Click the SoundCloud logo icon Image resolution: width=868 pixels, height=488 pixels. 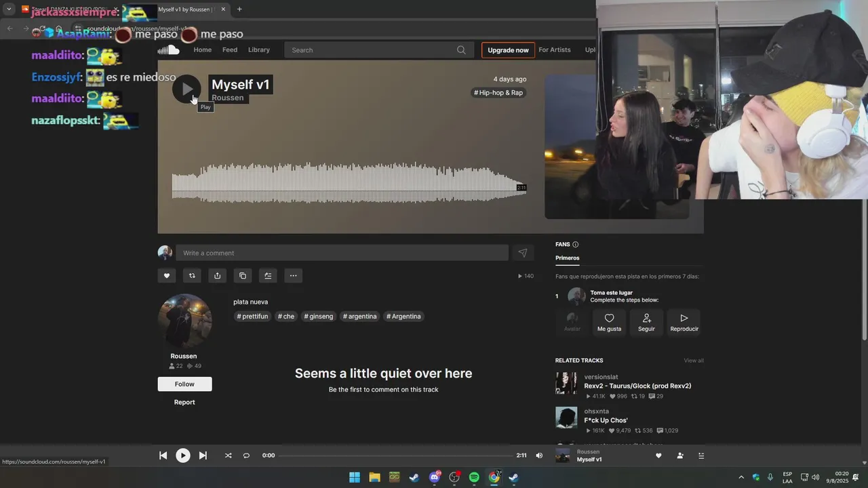point(168,49)
